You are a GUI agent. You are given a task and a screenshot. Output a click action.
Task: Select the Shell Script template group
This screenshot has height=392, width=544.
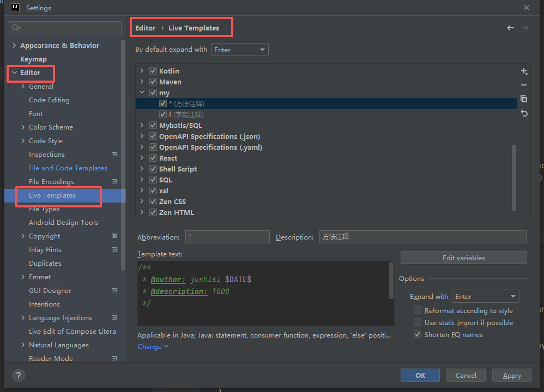178,169
